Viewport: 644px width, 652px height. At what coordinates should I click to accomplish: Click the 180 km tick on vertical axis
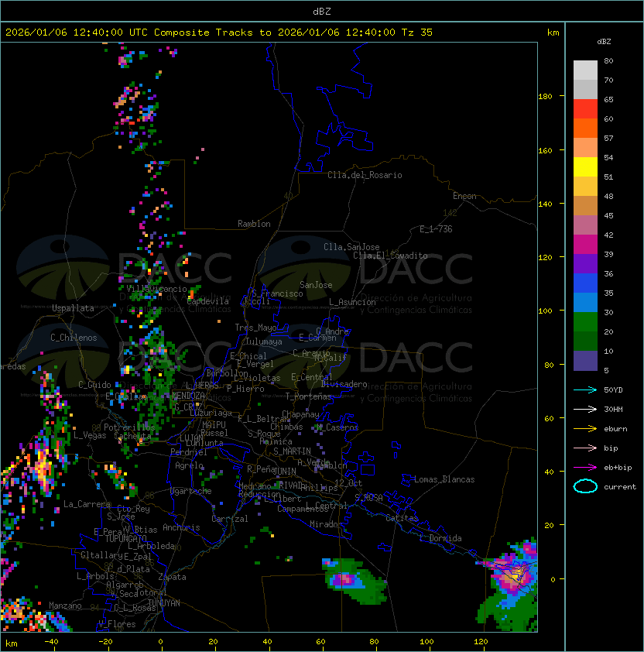click(x=545, y=97)
